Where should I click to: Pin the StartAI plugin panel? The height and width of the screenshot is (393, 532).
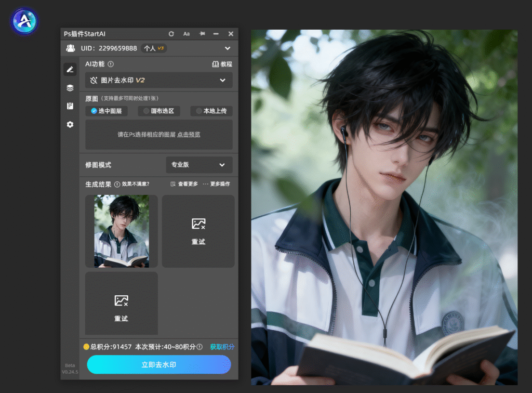[202, 34]
